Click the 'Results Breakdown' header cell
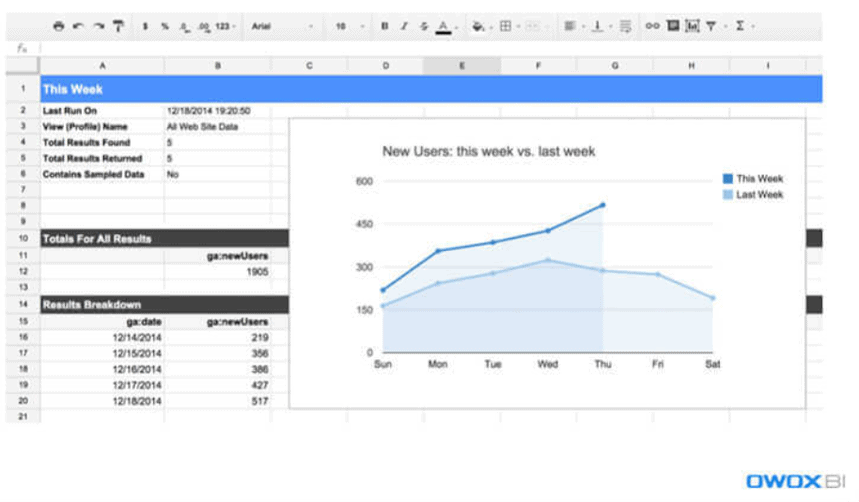This screenshot has height=502, width=859. click(164, 304)
